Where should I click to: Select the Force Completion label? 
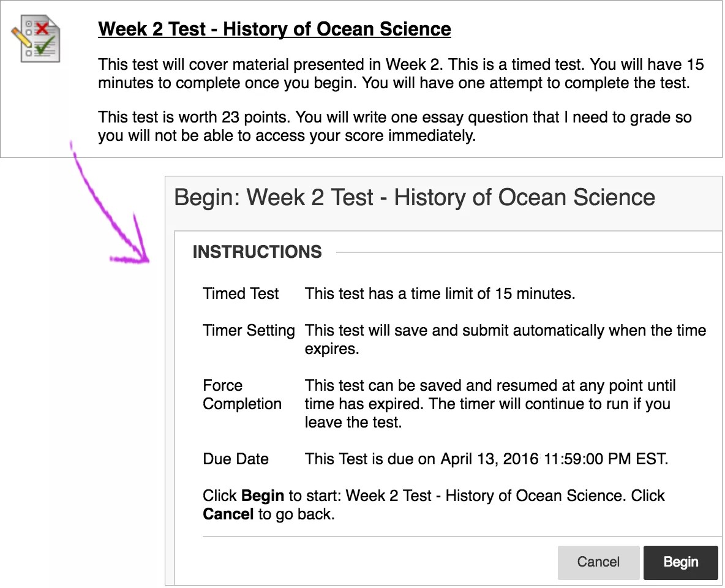[242, 394]
